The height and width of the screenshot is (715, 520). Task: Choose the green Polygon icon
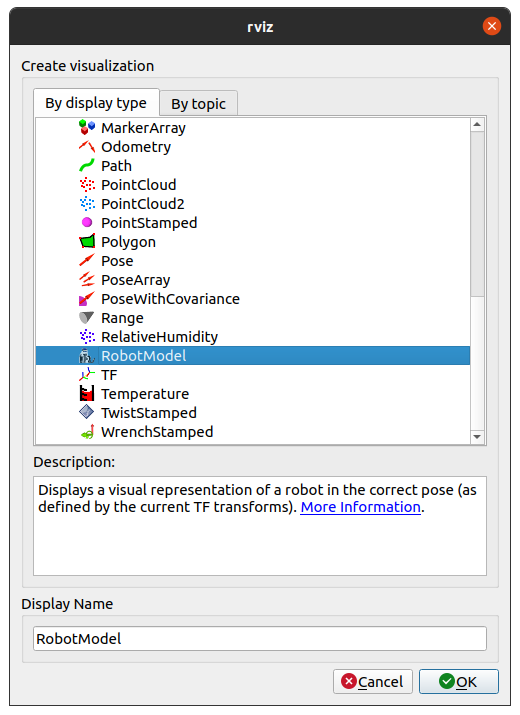[x=87, y=241]
